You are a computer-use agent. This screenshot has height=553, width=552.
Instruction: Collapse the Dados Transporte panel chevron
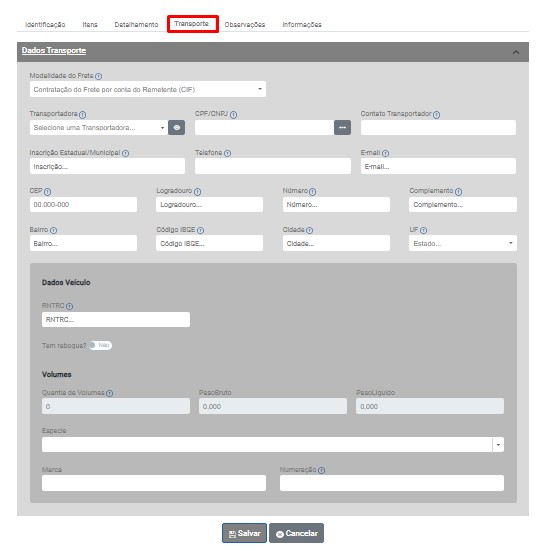pyautogui.click(x=516, y=52)
